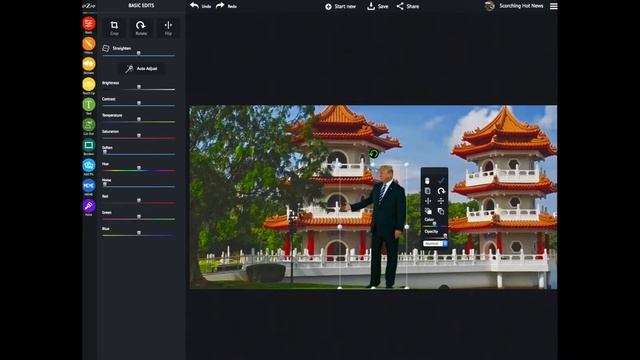Open the hamburger menu at top right
This screenshot has width=640, height=360.
click(x=553, y=6)
